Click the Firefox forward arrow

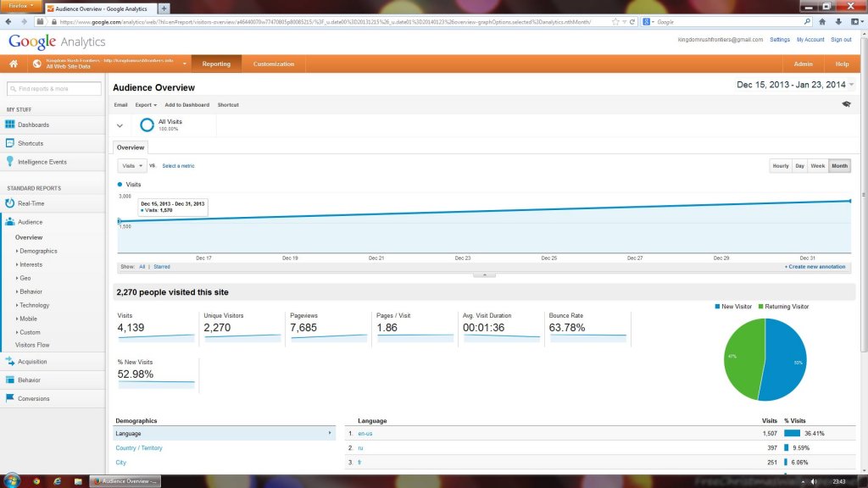point(24,21)
